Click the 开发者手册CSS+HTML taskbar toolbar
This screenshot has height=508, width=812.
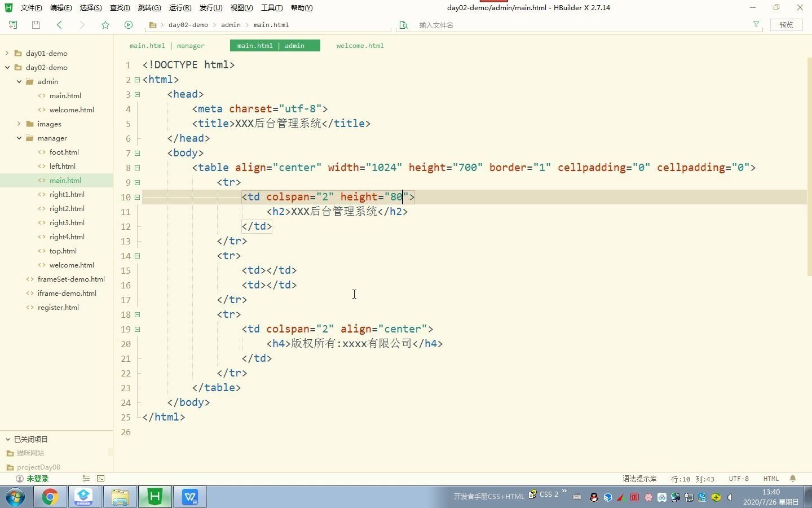pyautogui.click(x=489, y=497)
